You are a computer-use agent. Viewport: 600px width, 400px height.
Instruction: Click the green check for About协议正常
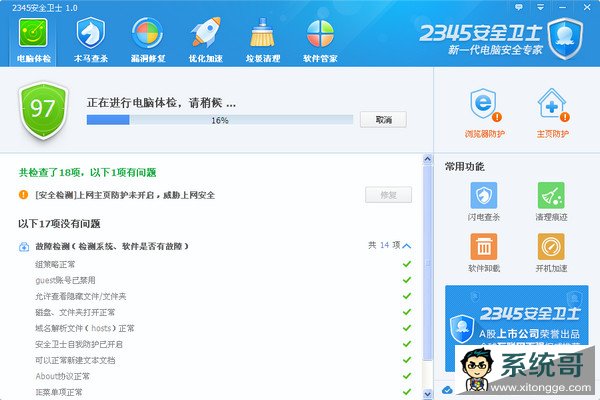(x=407, y=376)
